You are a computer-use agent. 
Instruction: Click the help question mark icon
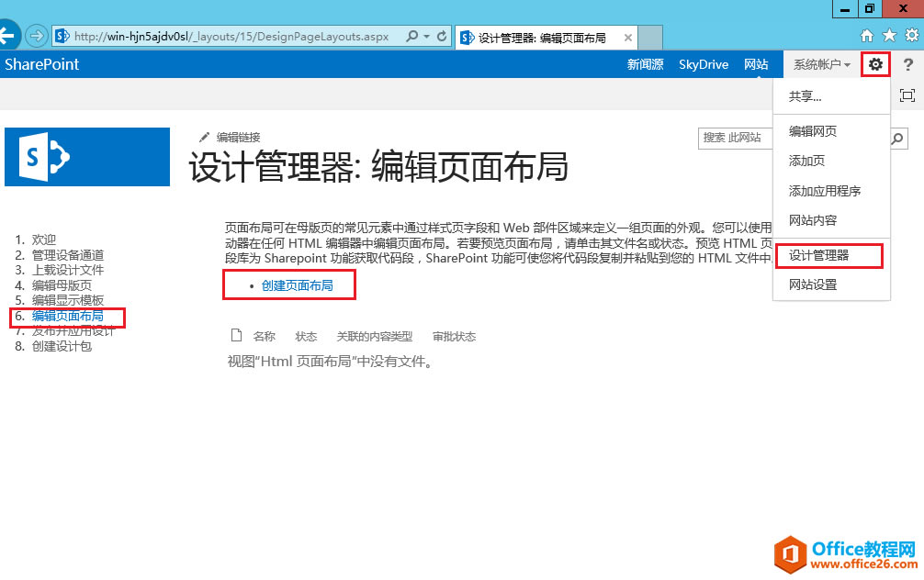[909, 64]
